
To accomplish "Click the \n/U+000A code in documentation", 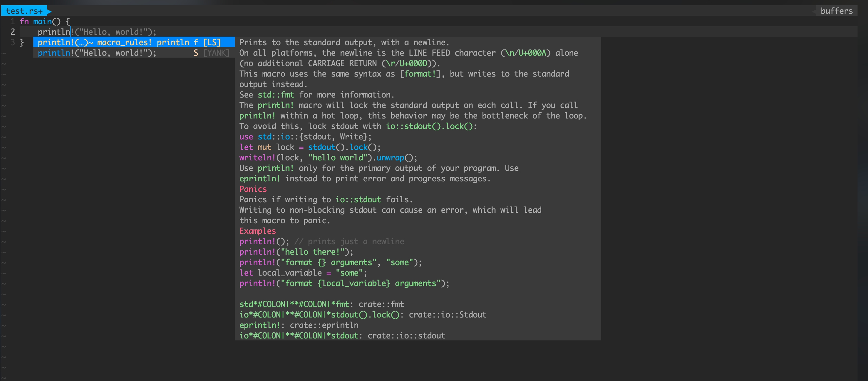I will [526, 53].
